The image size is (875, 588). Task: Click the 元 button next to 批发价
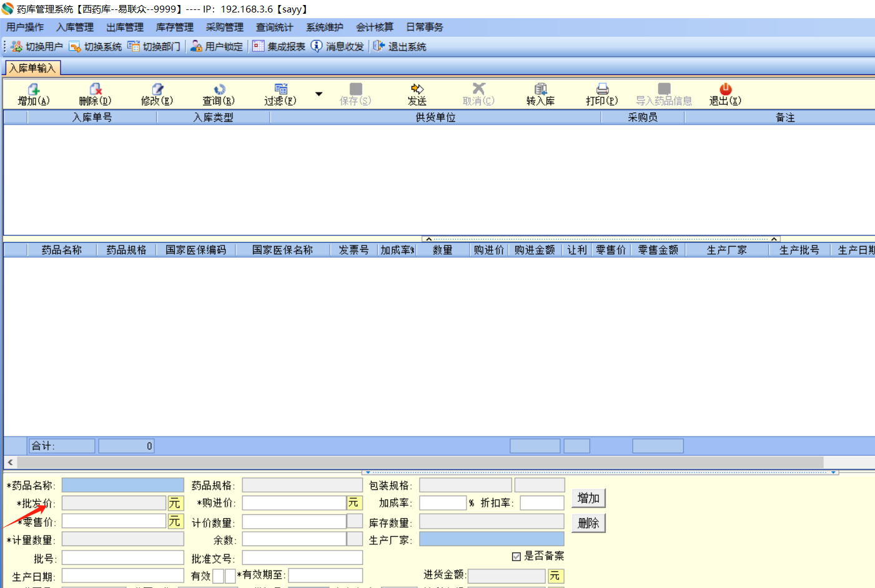[x=175, y=503]
